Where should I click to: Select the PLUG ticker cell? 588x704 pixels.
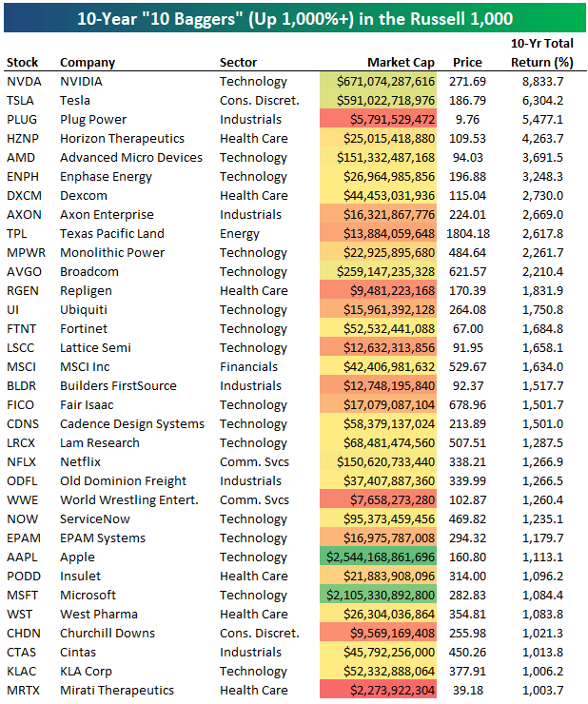point(22,120)
